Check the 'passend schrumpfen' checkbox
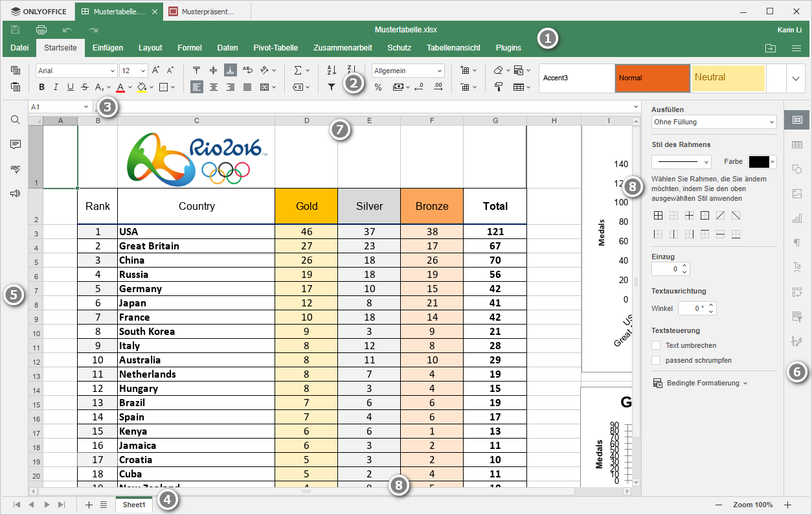Image resolution: width=812 pixels, height=515 pixels. click(656, 360)
